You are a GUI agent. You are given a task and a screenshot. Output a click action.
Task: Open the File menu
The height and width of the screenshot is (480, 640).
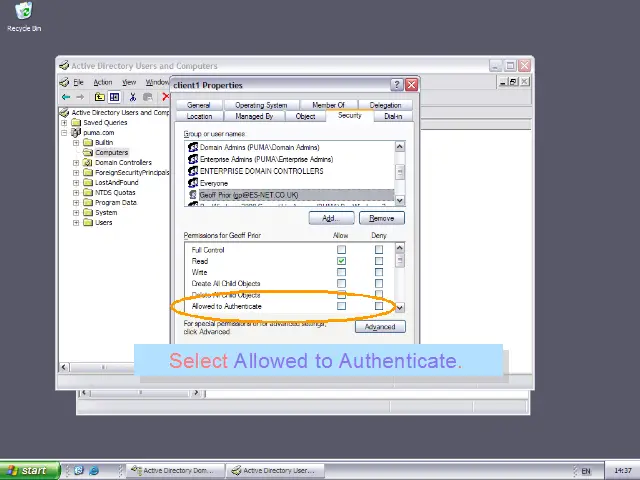pos(78,82)
